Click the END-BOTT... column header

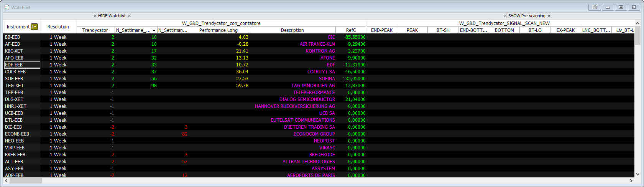click(x=474, y=30)
